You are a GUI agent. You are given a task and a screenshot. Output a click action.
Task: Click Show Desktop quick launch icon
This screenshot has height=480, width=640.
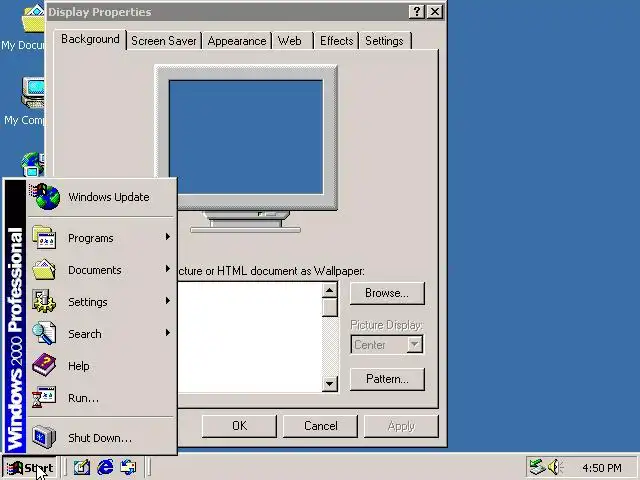click(82, 467)
